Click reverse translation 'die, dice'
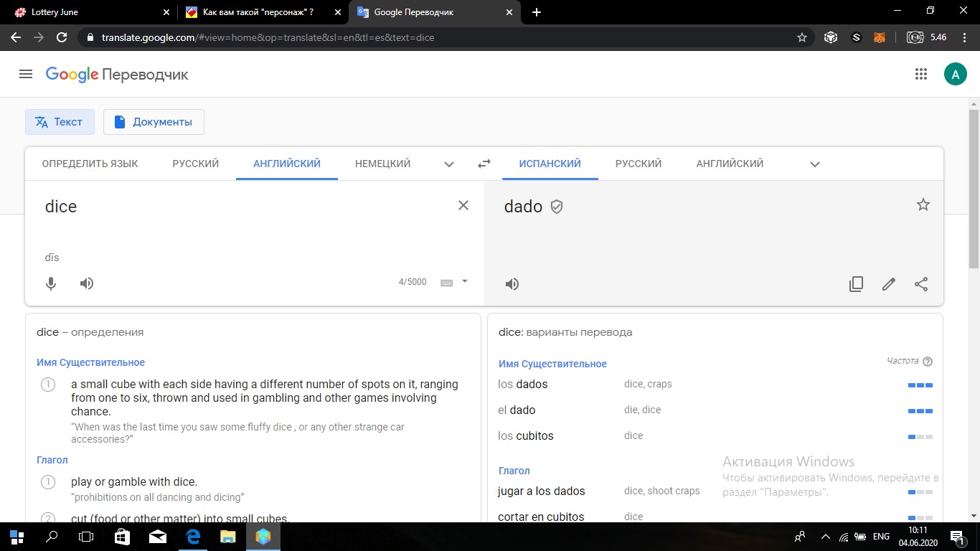 click(x=643, y=410)
